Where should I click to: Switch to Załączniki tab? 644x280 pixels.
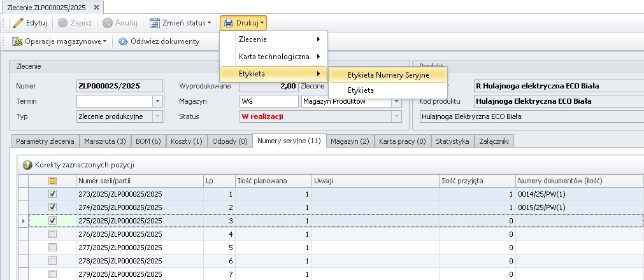click(x=494, y=141)
